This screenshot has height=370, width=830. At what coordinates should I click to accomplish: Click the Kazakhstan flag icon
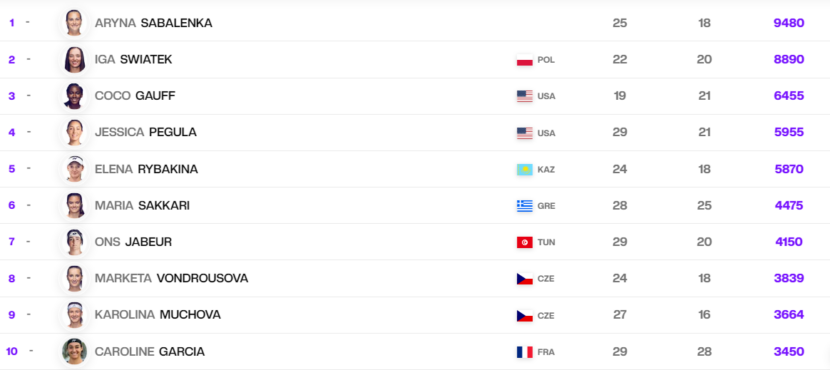(x=525, y=169)
